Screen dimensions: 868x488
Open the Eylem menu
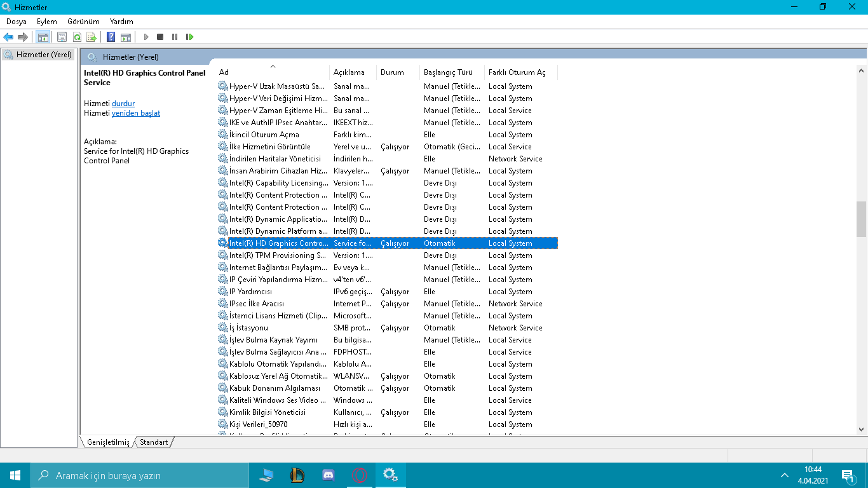(x=47, y=22)
